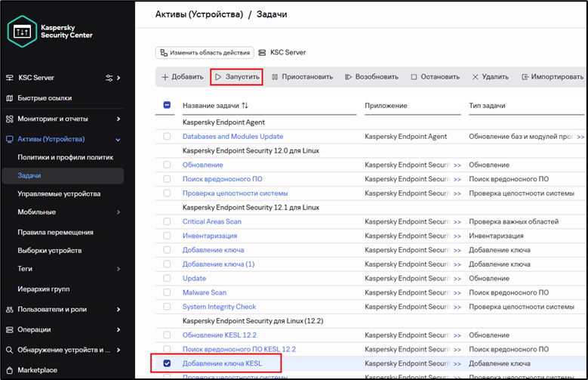Expand truncated application name in Обновление row

pyautogui.click(x=457, y=165)
